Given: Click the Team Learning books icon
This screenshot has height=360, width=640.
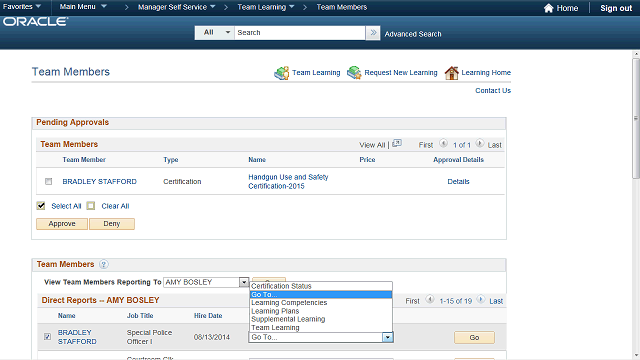Looking at the screenshot, I should coord(282,73).
